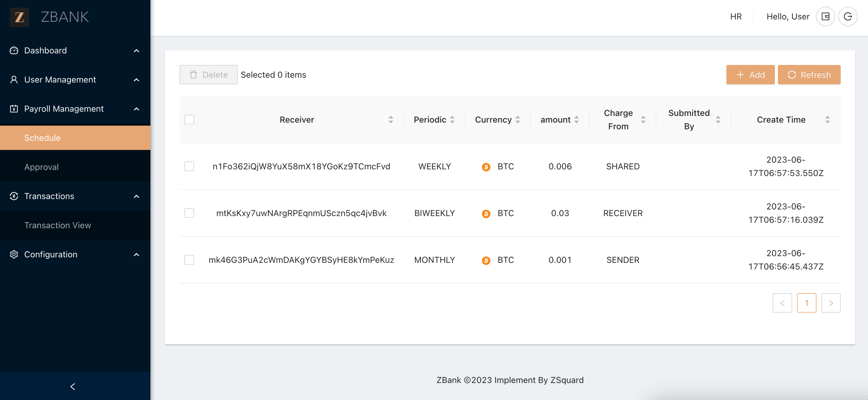This screenshot has height=400, width=868.
Task: Click the HR label in header
Action: tap(736, 16)
